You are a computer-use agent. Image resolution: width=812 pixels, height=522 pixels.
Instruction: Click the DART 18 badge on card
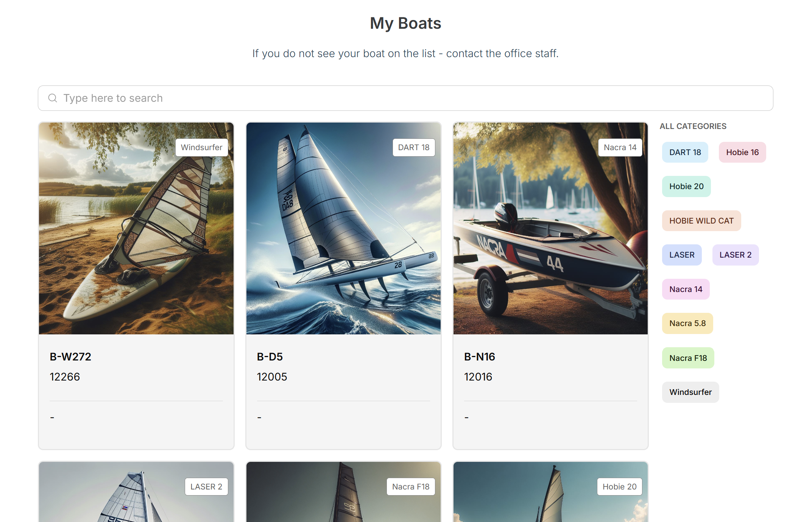(413, 147)
